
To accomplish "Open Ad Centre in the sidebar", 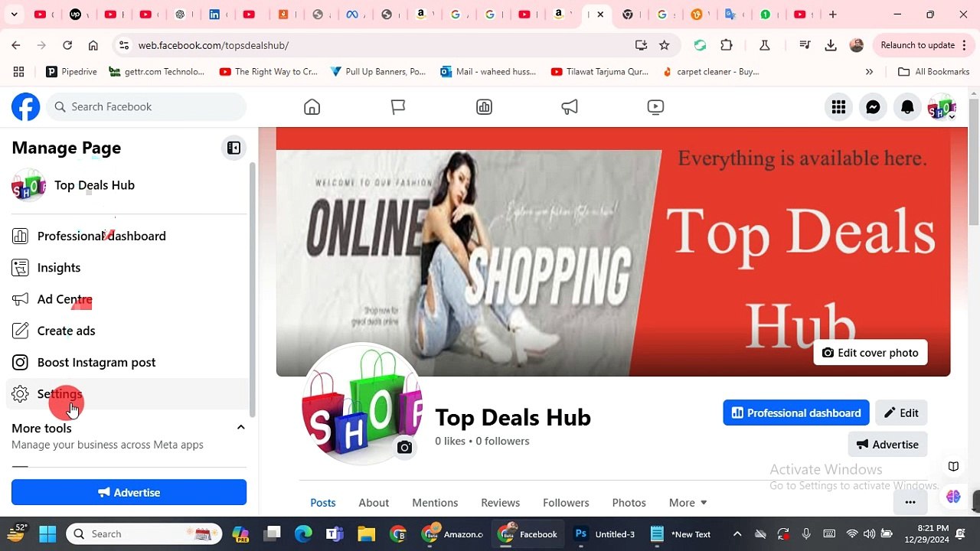I will (x=127, y=299).
